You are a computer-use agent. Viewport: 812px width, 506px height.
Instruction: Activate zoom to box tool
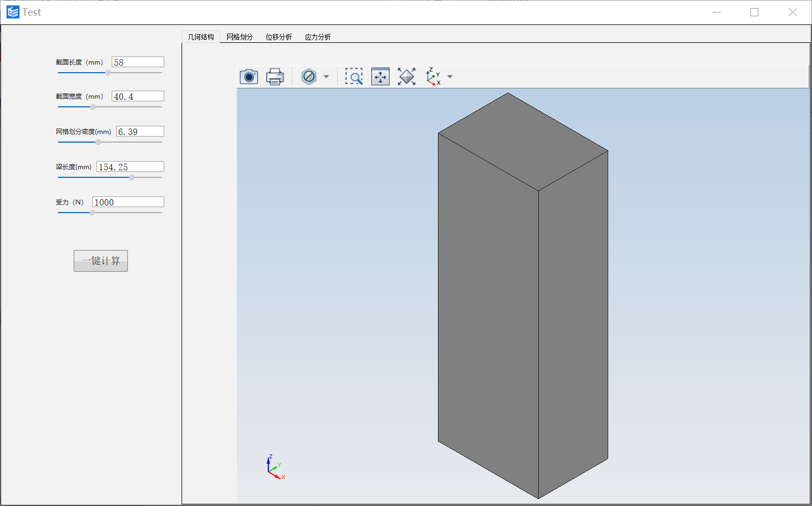coord(354,76)
